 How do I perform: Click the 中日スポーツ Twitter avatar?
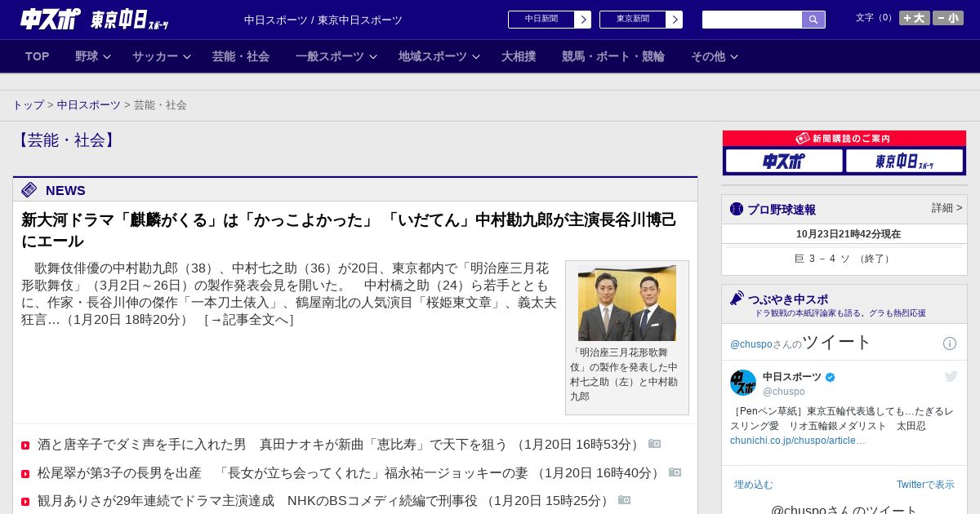tap(743, 383)
